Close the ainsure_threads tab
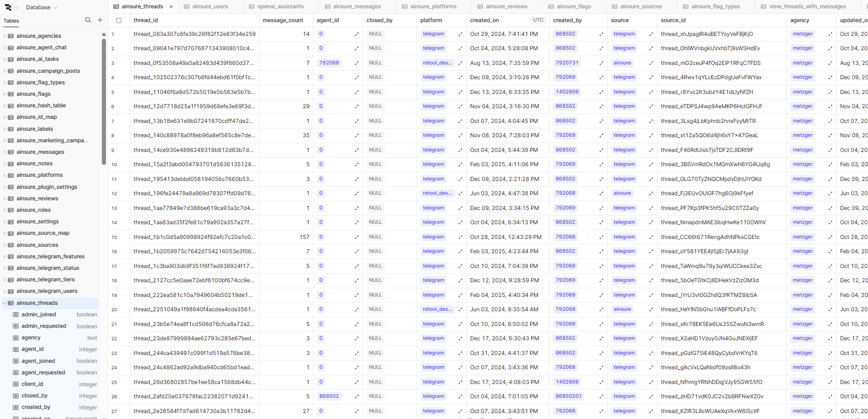The height and width of the screenshot is (419, 868). click(x=171, y=6)
